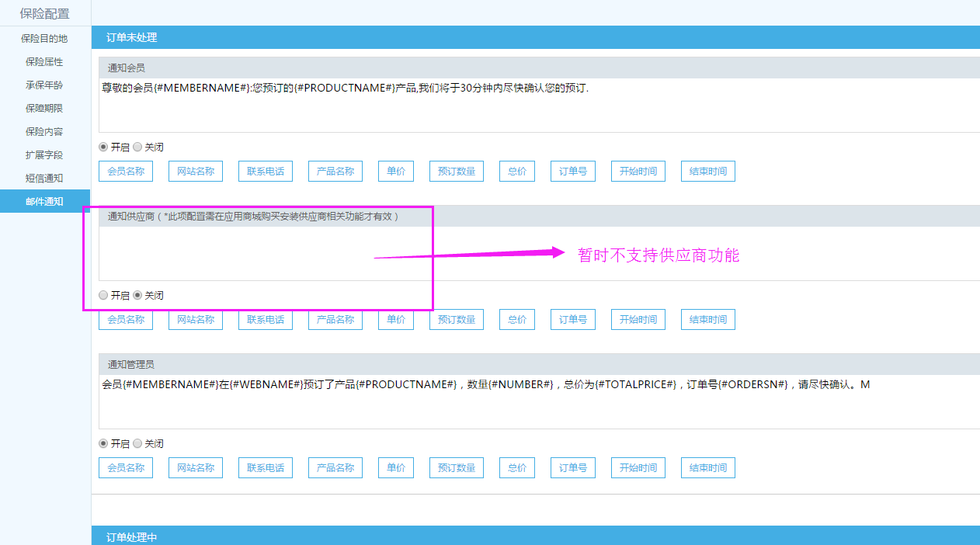980x545 pixels.
Task: Go to 短信通知 settings
Action: [x=44, y=178]
